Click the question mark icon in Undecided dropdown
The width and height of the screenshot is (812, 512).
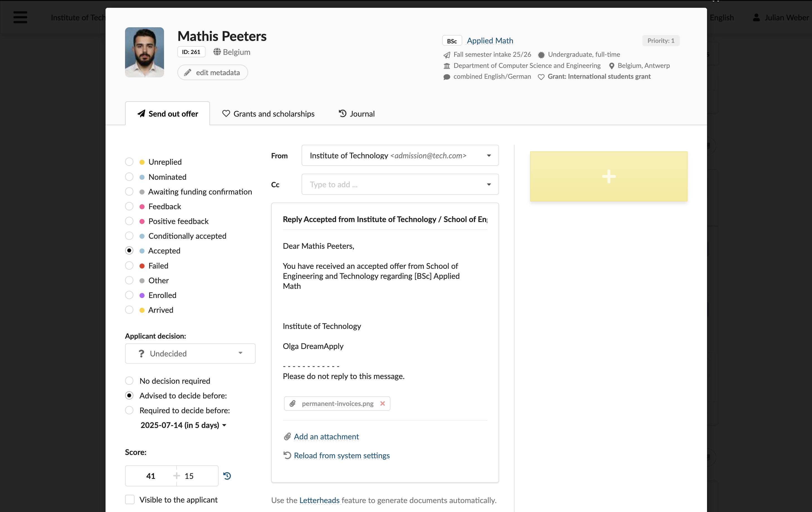(x=141, y=353)
